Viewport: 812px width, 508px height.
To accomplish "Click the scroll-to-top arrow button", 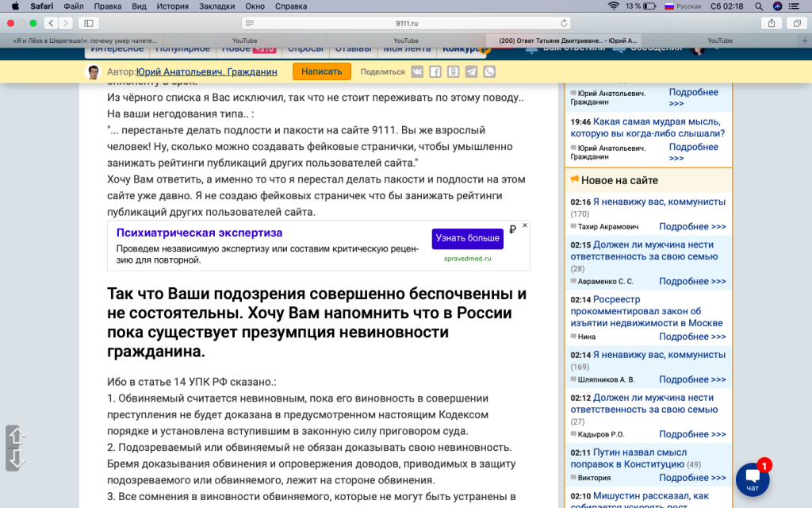I will (17, 436).
